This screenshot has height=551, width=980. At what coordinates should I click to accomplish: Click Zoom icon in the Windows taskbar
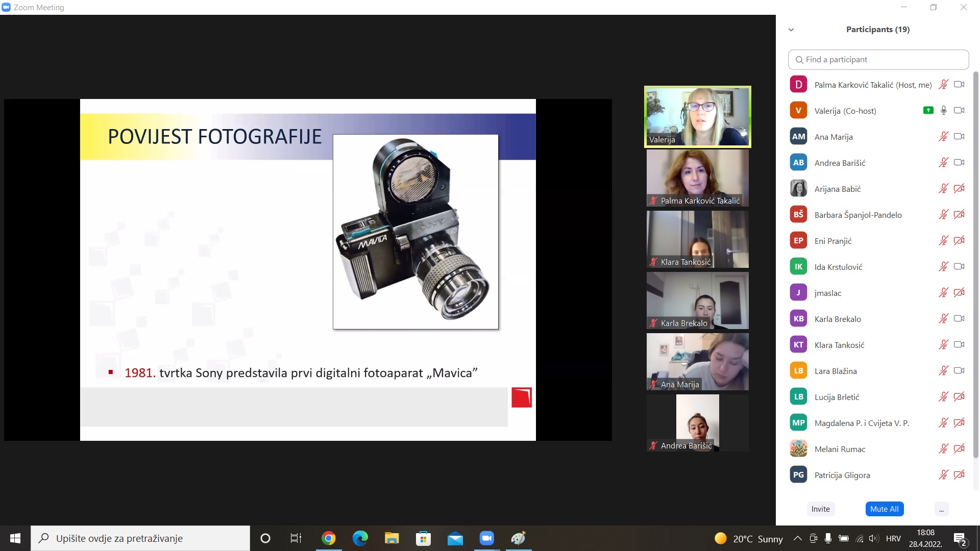coord(486,538)
